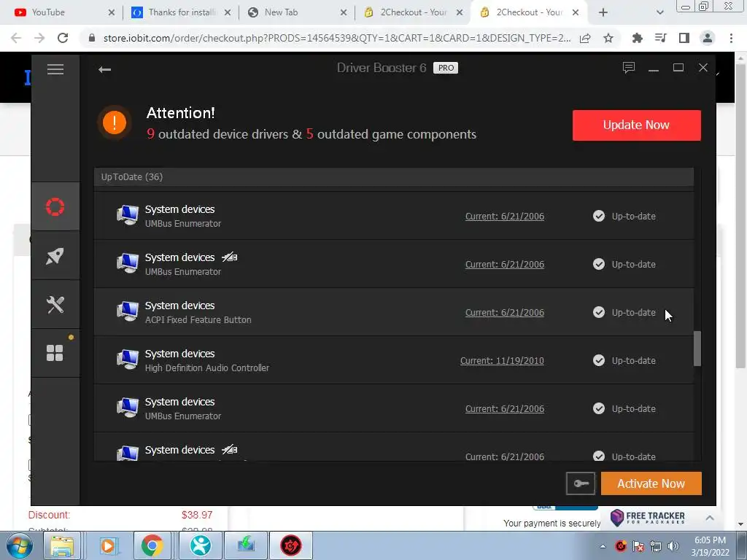Open the Windows Start menu
Screen dimensions: 747x560
(x=20, y=545)
